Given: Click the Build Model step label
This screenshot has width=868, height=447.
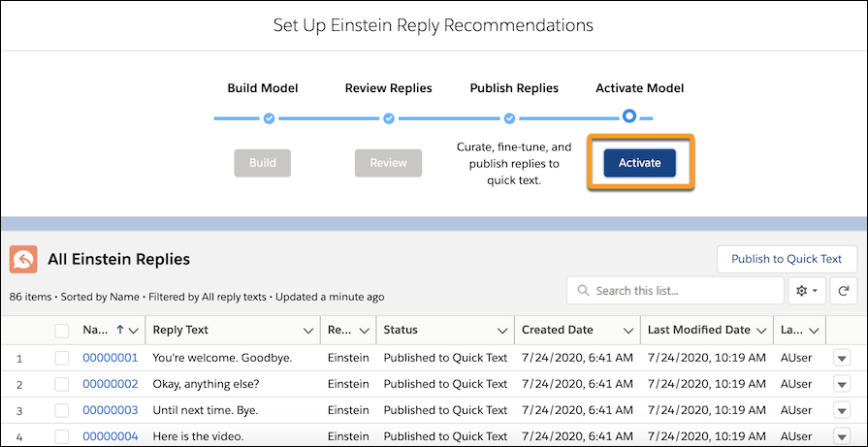Looking at the screenshot, I should [x=263, y=88].
